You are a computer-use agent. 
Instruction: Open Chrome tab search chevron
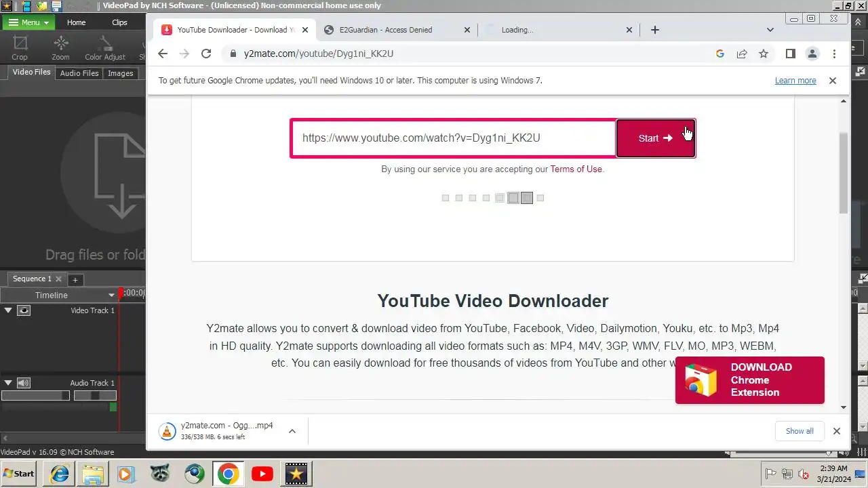pyautogui.click(x=770, y=30)
